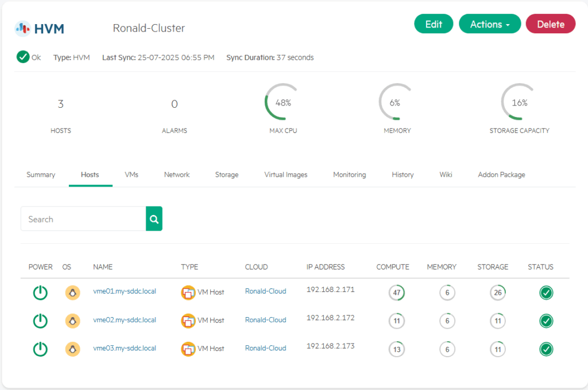Click the HVM logo icon

pyautogui.click(x=23, y=28)
